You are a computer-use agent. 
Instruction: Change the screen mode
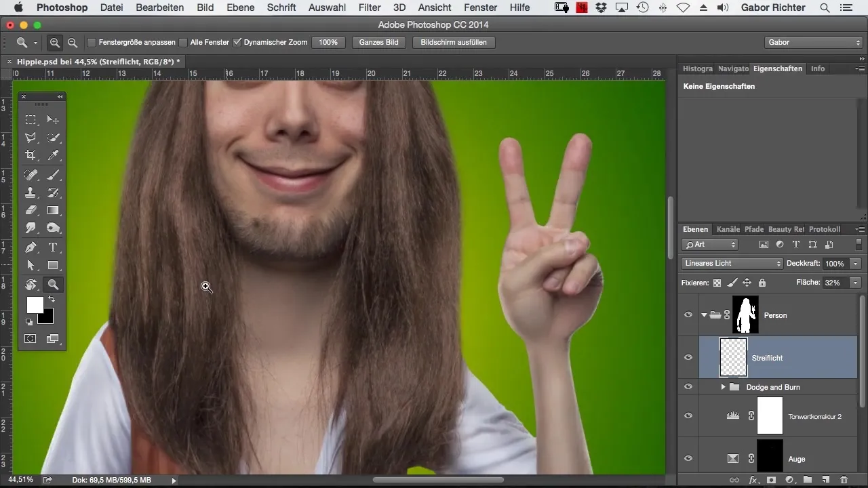tap(53, 338)
